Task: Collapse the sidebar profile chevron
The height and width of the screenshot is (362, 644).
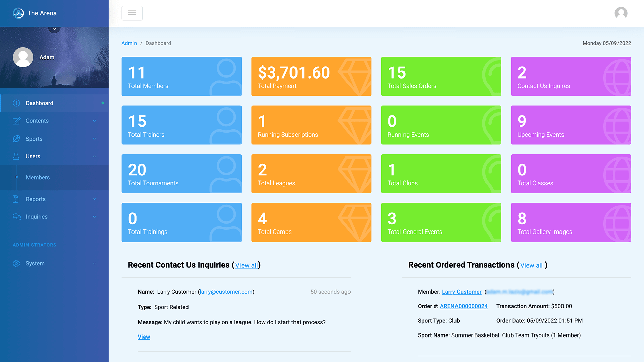Action: point(54,29)
